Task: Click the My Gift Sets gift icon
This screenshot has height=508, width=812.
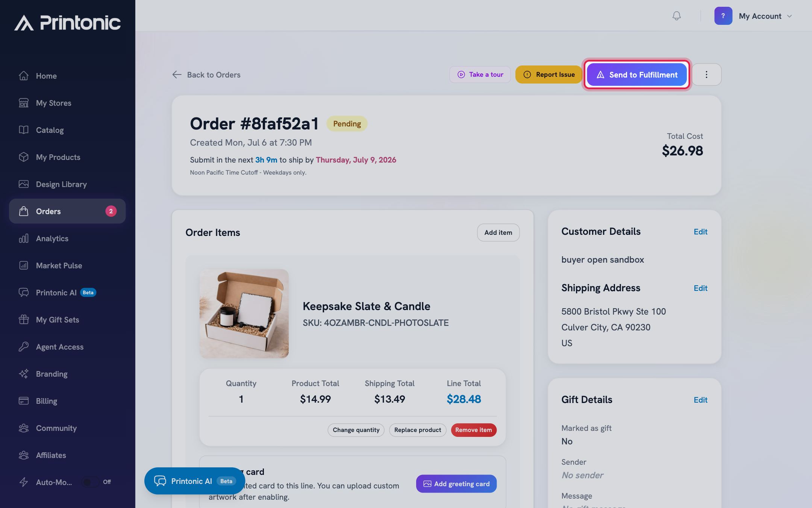Action: pyautogui.click(x=24, y=319)
